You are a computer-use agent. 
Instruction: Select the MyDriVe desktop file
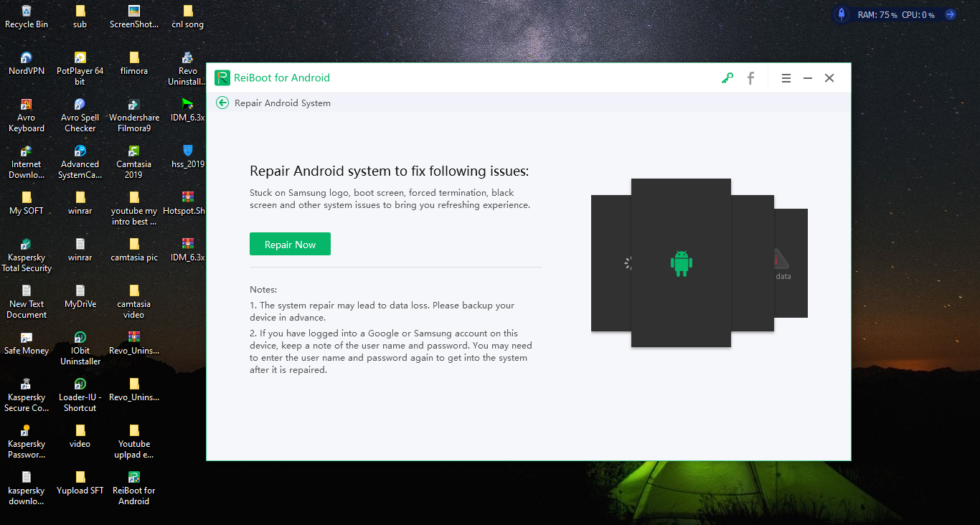click(x=80, y=296)
